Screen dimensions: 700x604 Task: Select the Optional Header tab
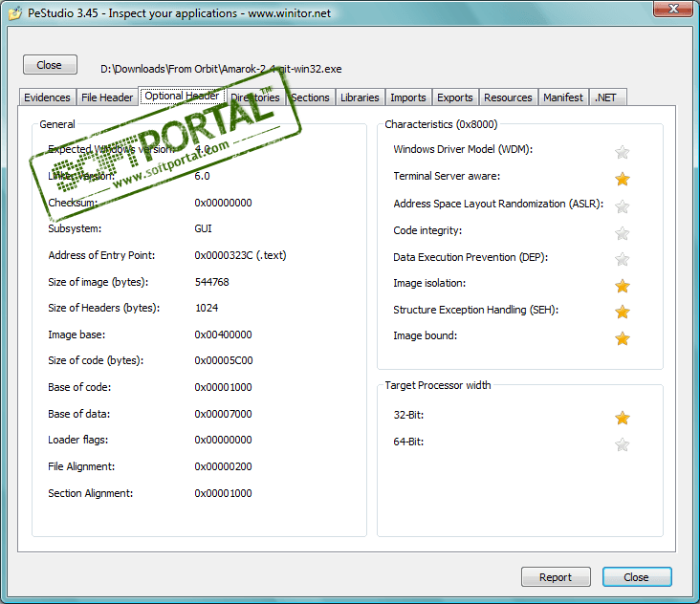[182, 96]
